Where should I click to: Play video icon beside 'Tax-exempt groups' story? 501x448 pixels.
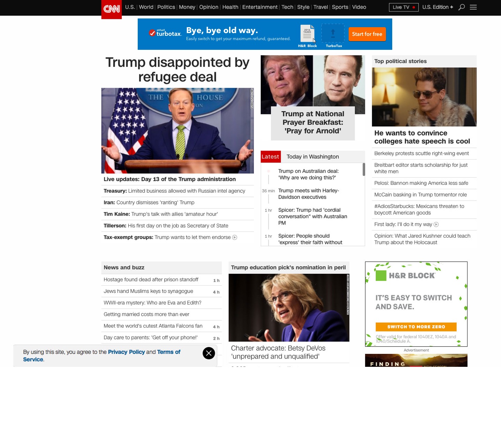(x=235, y=238)
